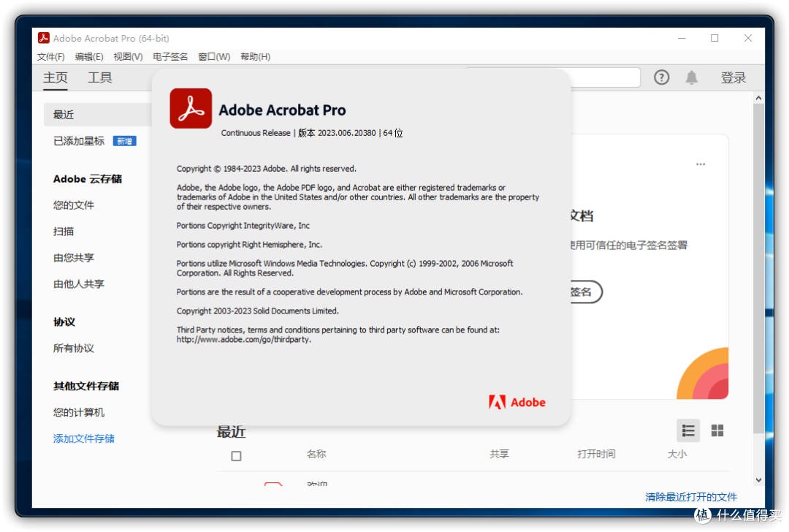The image size is (789, 532).
Task: Click the vertical scrollbar thumb
Action: coord(758,268)
